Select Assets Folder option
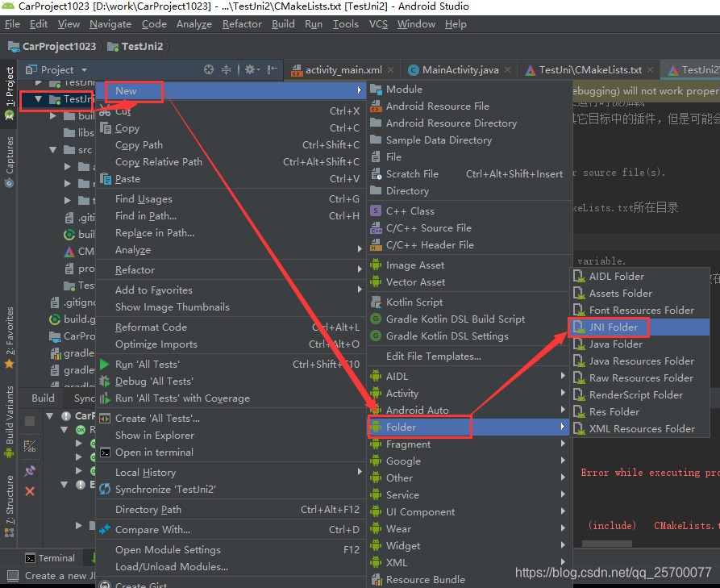Screen dimensions: 720x588 [639, 293]
